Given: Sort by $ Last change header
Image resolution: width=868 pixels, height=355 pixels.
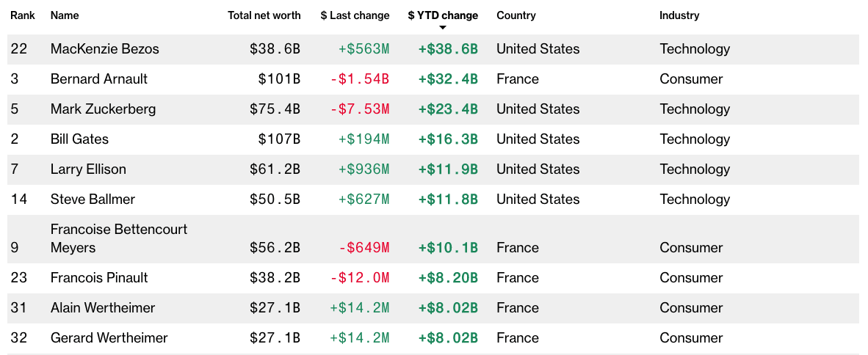Looking at the screenshot, I should 355,15.
